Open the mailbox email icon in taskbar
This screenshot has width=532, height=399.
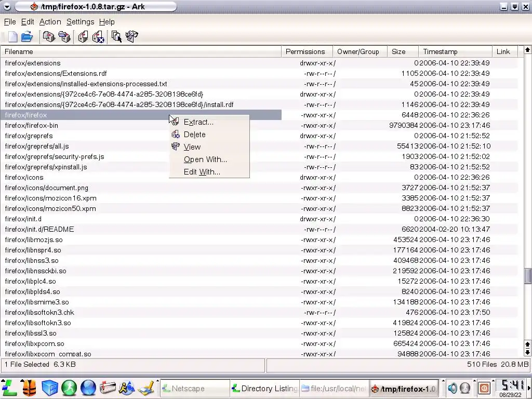coord(108,388)
